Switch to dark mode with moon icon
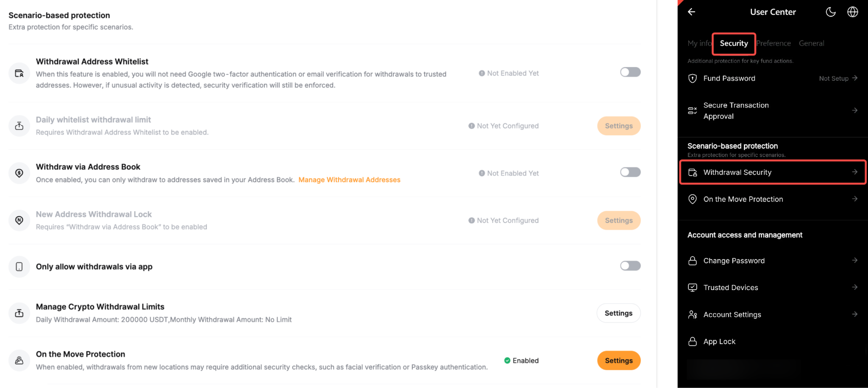The image size is (868, 388). click(x=831, y=12)
